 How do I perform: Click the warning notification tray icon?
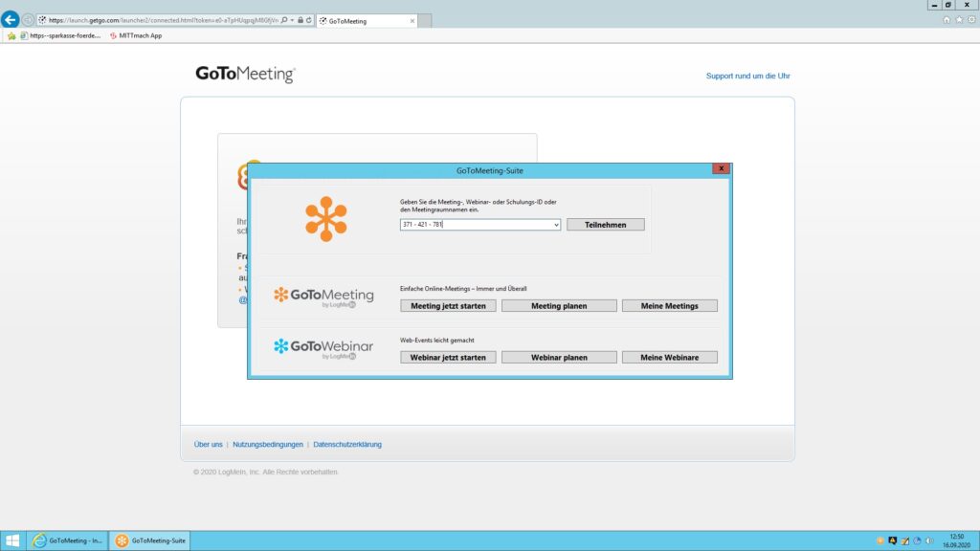(x=893, y=541)
